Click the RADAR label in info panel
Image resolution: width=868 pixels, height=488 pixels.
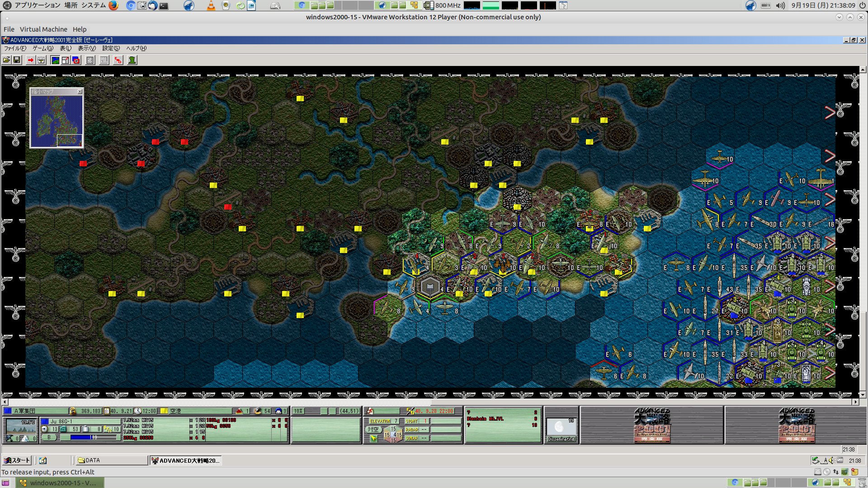pos(412,430)
